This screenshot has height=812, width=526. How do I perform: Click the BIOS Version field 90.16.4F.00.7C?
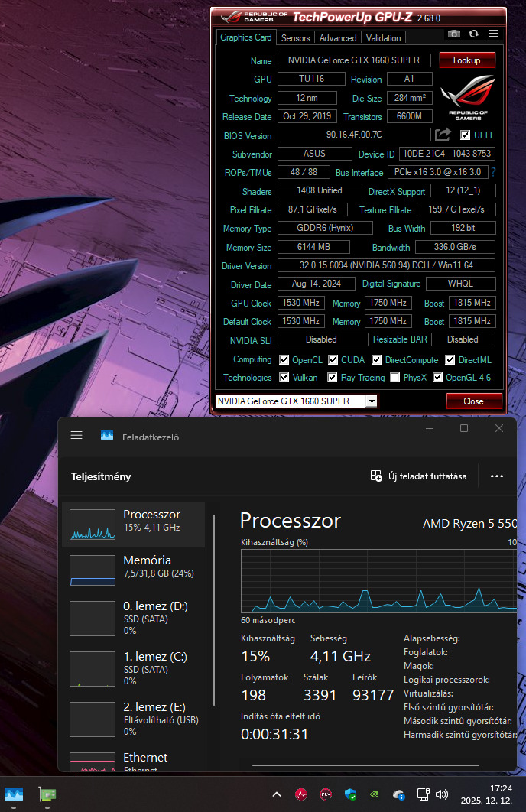(354, 135)
